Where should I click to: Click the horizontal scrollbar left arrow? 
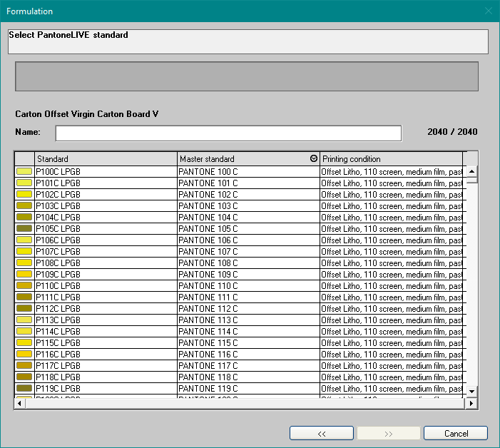coord(20,403)
